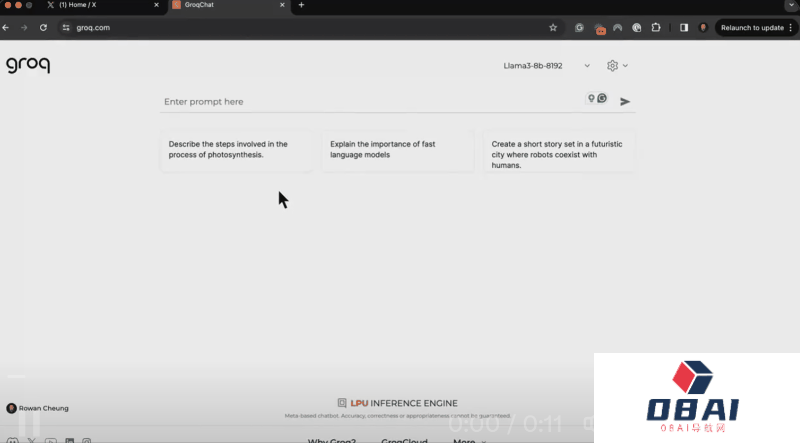Expand the Llama3-8b-8192 model dropdown
The width and height of the screenshot is (800, 443).
(x=546, y=66)
